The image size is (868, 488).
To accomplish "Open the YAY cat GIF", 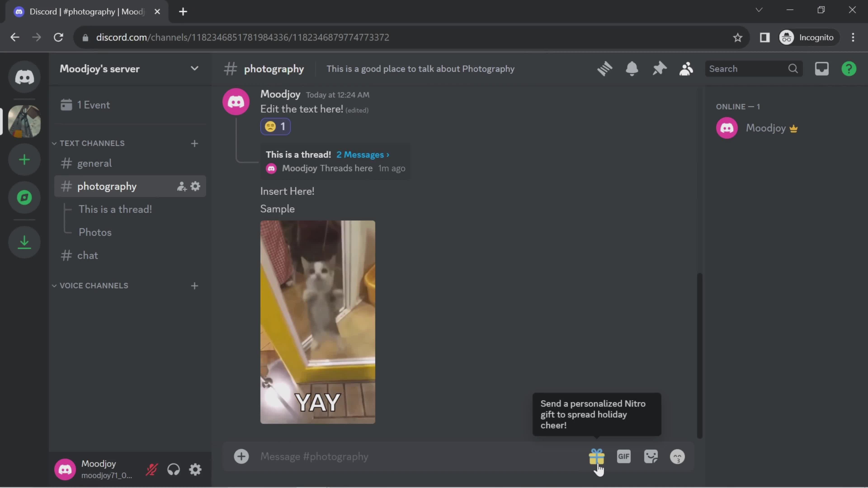I will click(317, 322).
